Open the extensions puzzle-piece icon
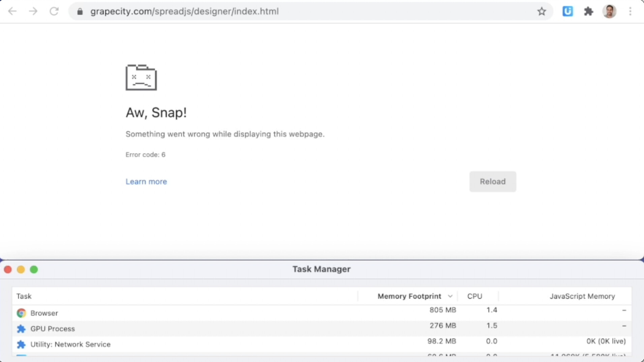The width and height of the screenshot is (644, 362). [589, 11]
